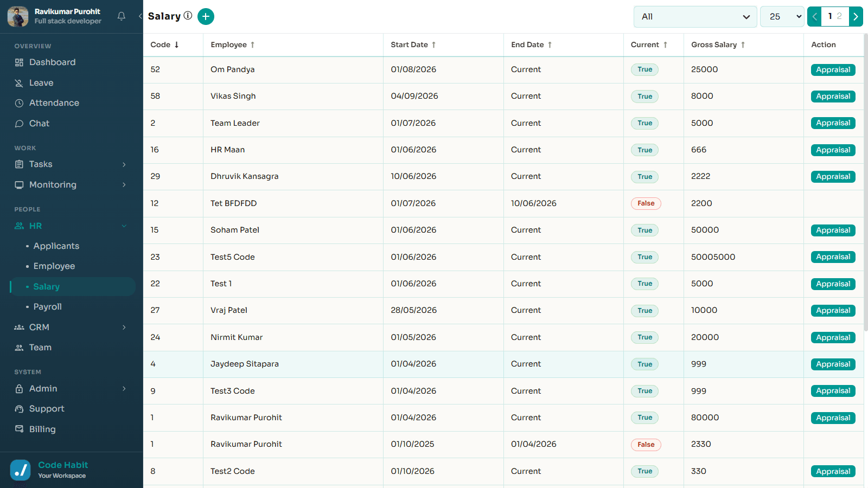Screen dimensions: 868x488
Task: Expand the Tasks menu
Action: (x=72, y=164)
